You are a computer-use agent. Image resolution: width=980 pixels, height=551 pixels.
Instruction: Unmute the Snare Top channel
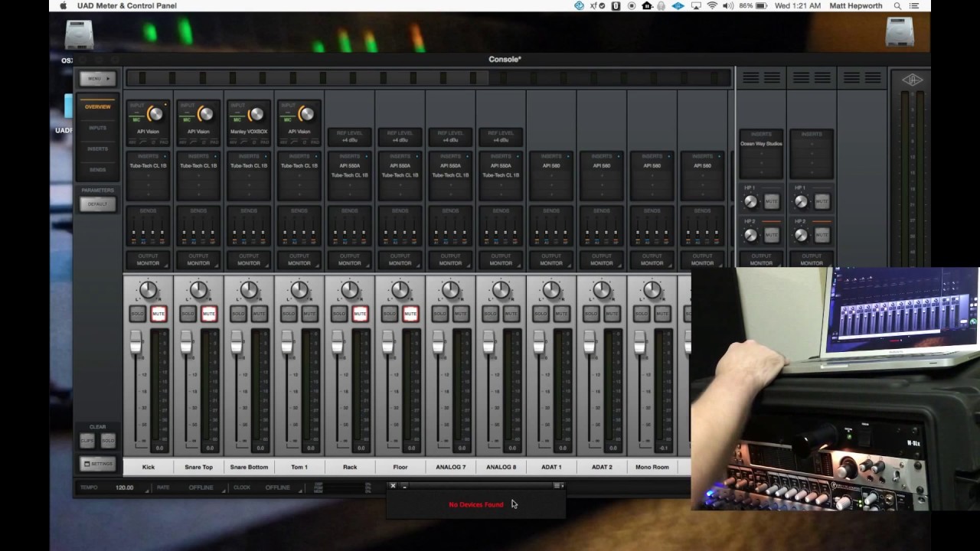coord(209,314)
